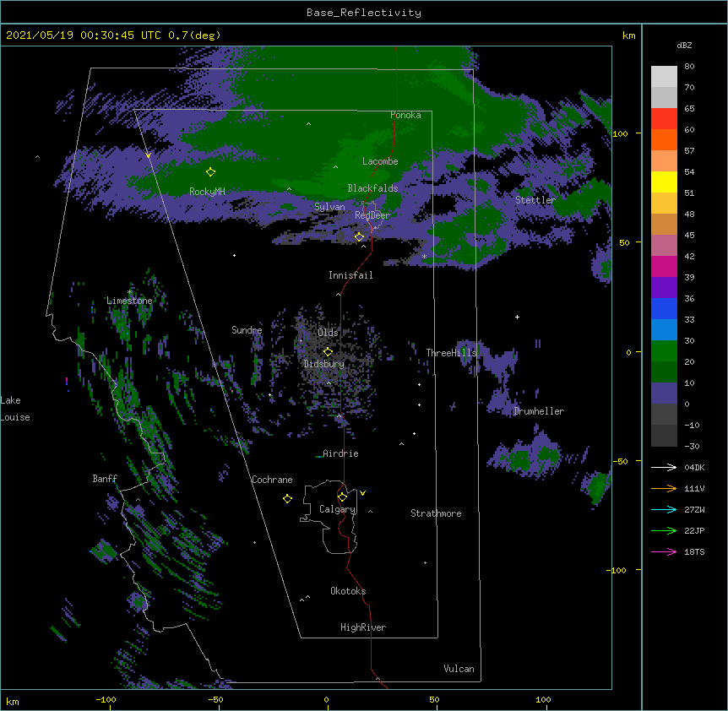Click the Drumheller label
The height and width of the screenshot is (711, 728).
[x=539, y=411]
